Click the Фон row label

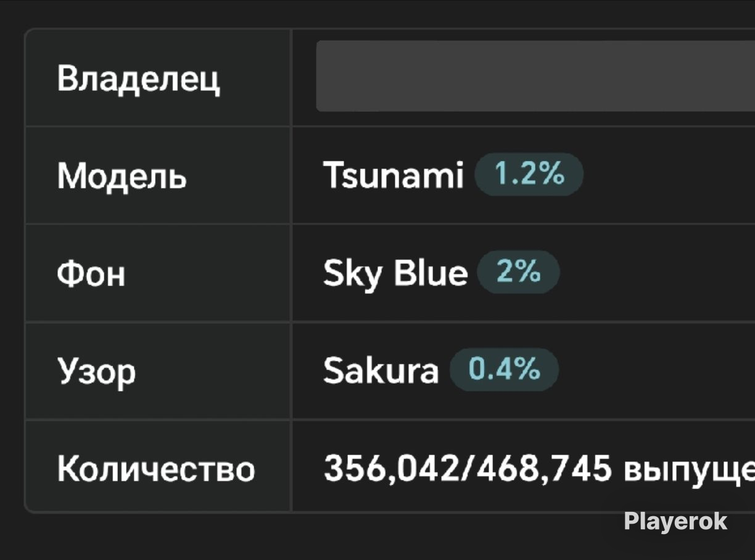point(91,273)
